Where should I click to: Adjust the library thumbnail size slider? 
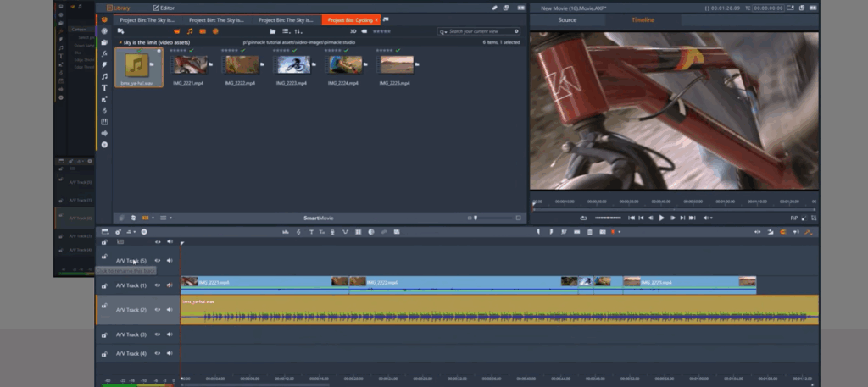click(x=492, y=218)
